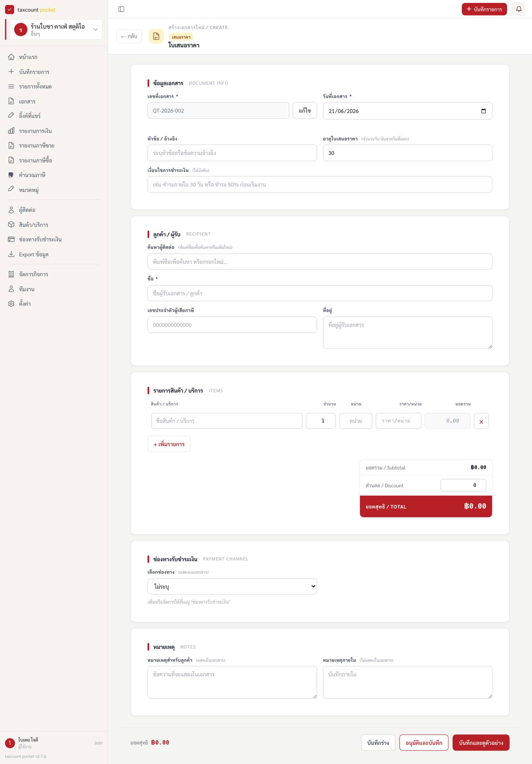This screenshot has width=532, height=764.
Task: Select คำนวณภาษี menu item
Action: point(54,175)
